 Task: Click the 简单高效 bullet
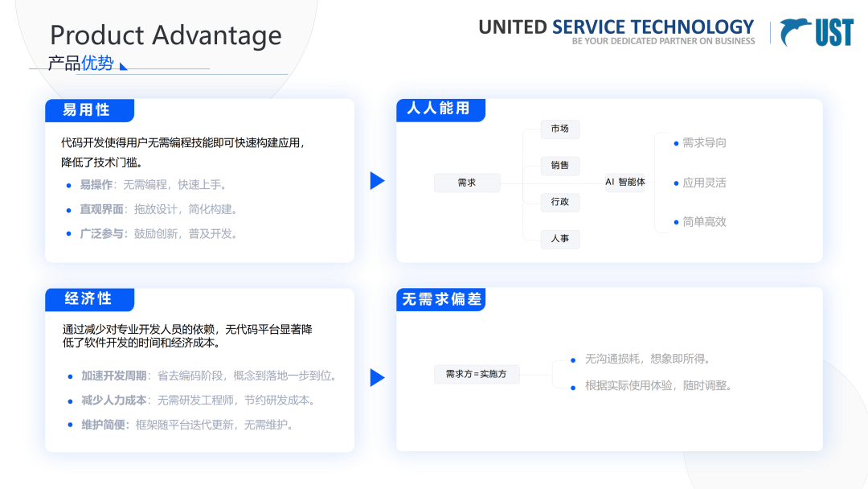tap(700, 222)
